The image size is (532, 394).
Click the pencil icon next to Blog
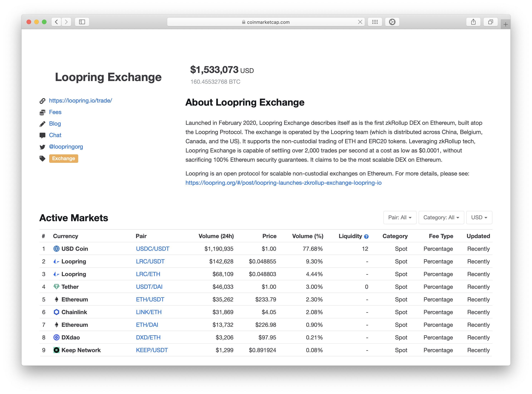pos(42,124)
